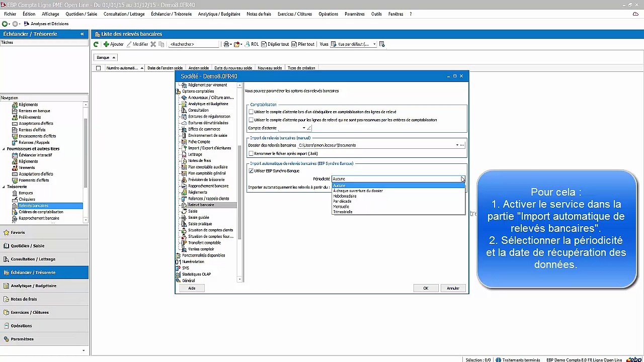Click the Déplier tout icon
Viewport: 644px width, 362px height.
click(264, 44)
